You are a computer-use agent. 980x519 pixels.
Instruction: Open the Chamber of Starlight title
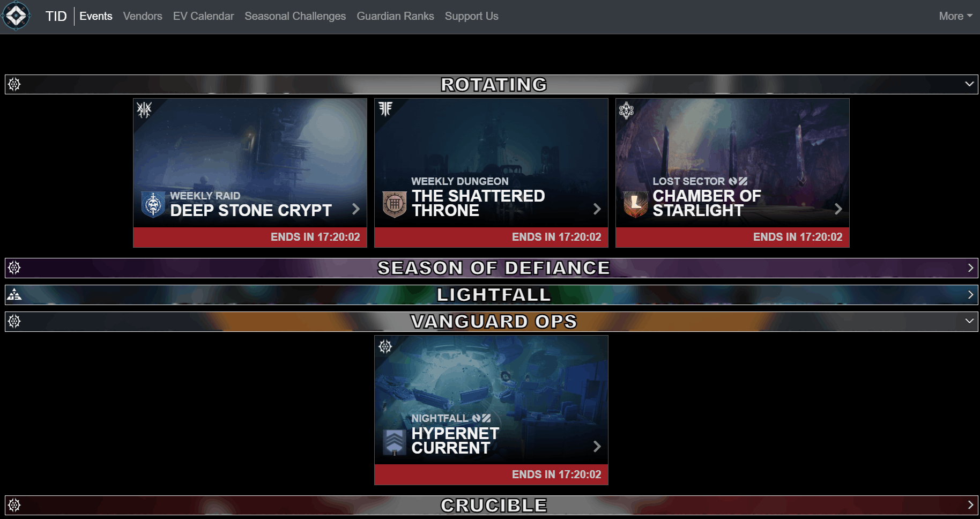707,203
